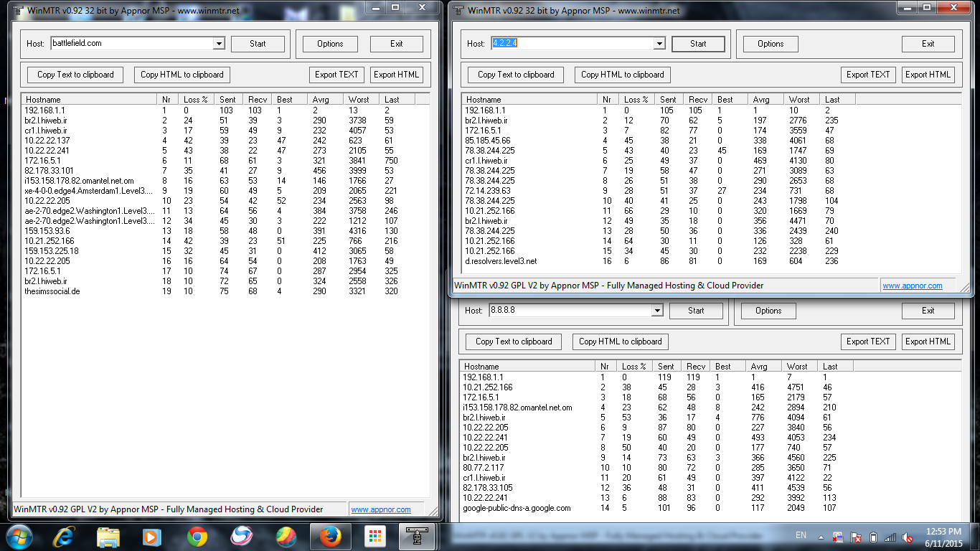Image resolution: width=980 pixels, height=551 pixels.
Task: Click the 4.2.2.4 host input field
Action: pos(570,44)
